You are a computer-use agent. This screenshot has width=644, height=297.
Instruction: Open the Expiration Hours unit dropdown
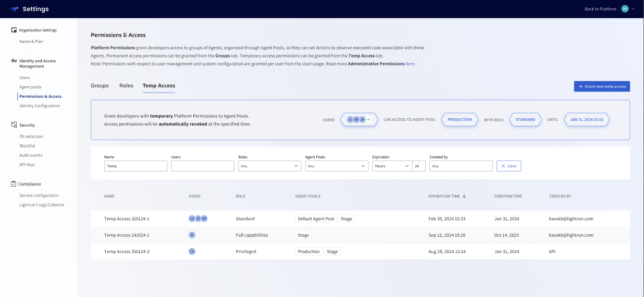pyautogui.click(x=392, y=166)
